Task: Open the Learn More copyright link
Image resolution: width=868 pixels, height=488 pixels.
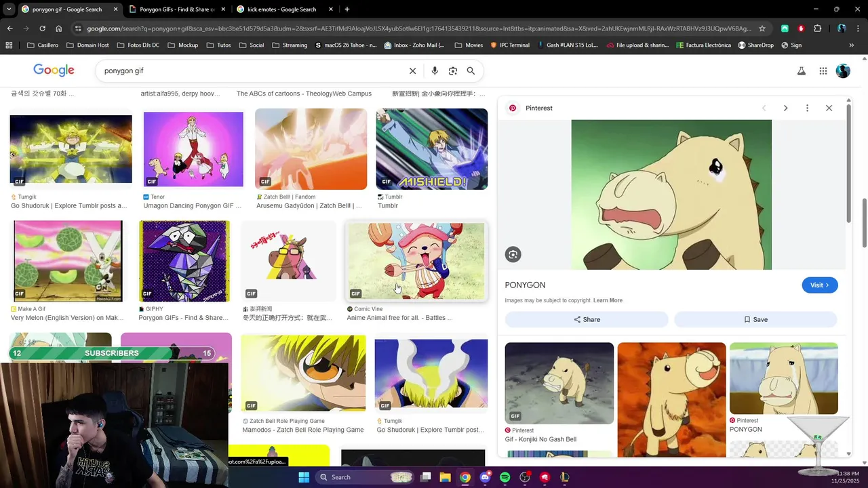Action: [608, 300]
